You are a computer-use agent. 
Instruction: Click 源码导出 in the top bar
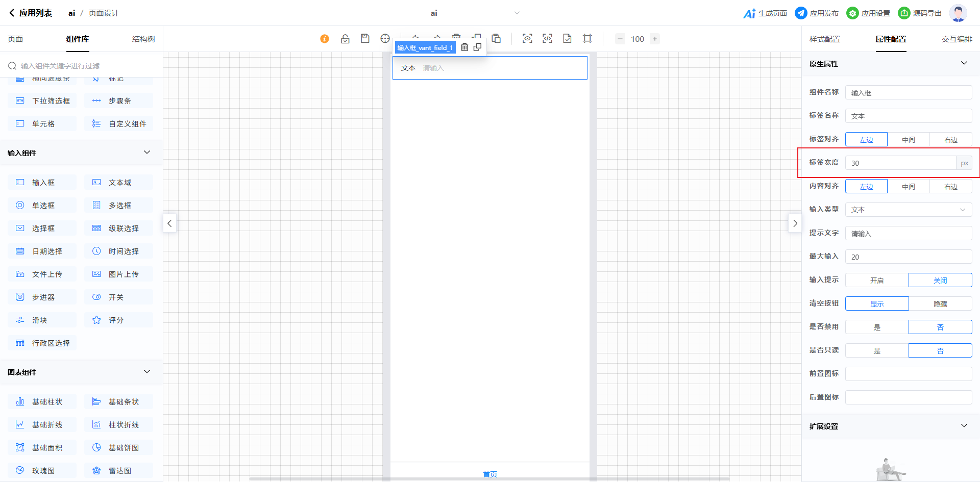click(x=920, y=13)
